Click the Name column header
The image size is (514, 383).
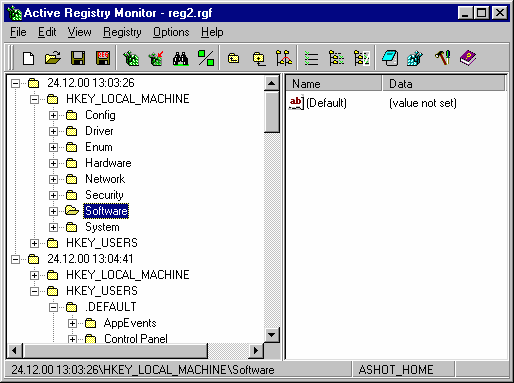click(333, 83)
